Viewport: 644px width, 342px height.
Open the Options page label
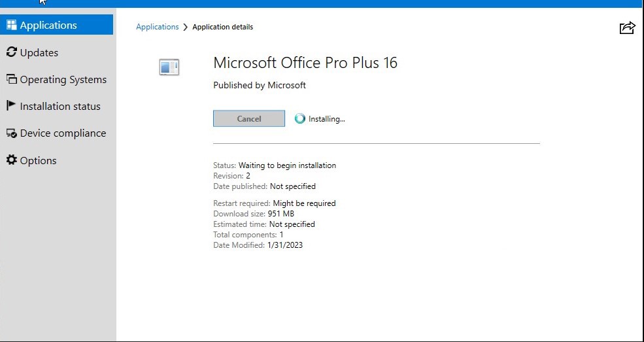click(x=38, y=160)
